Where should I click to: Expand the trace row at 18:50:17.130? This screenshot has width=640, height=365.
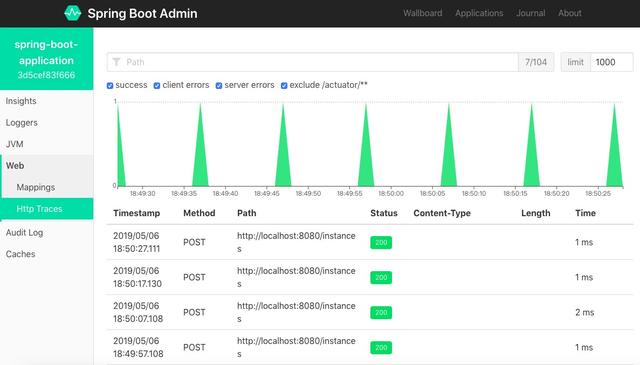coord(370,277)
